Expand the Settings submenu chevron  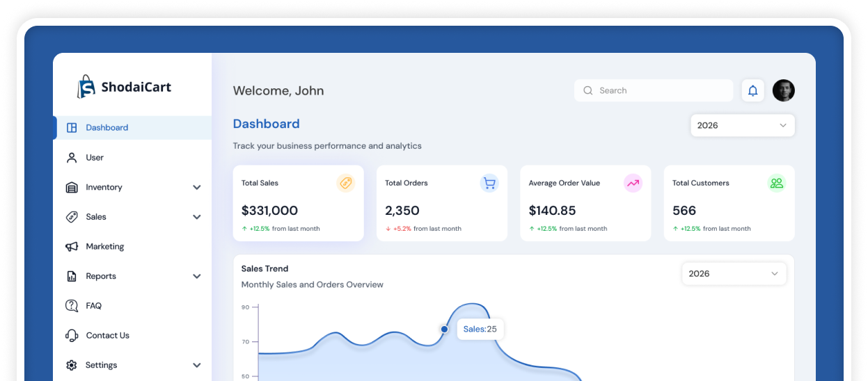point(197,365)
